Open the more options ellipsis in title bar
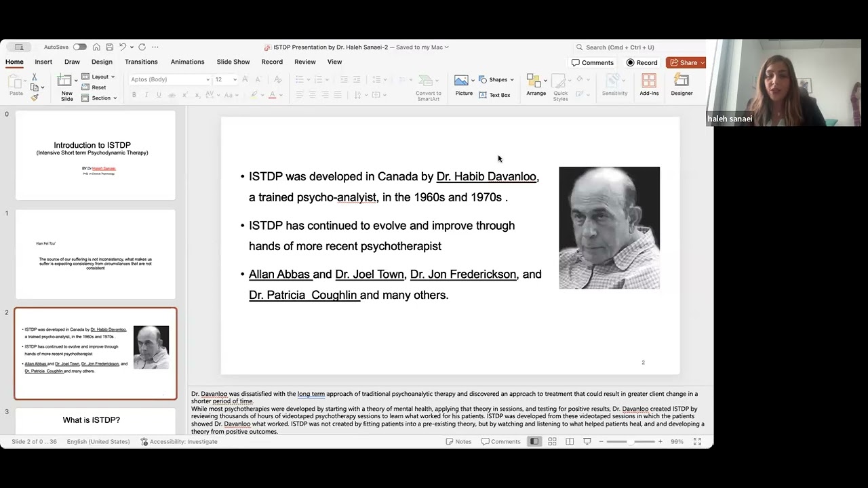Screen dimensions: 868x488 coord(155,47)
